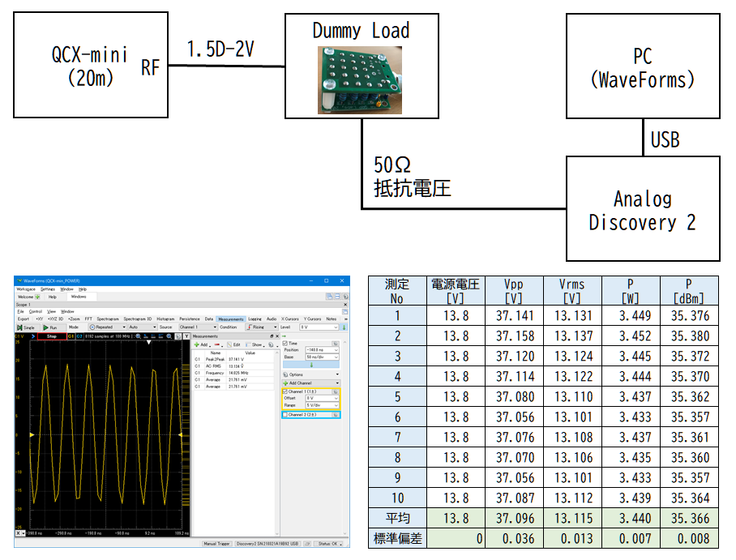
Task: Open the Show columns menu in Measurements
Action: (x=257, y=344)
